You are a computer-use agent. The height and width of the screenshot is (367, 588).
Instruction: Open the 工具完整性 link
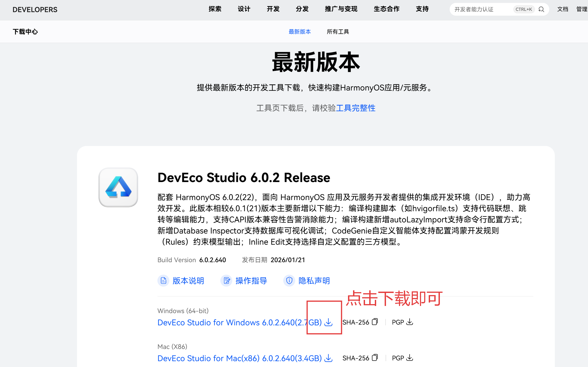(x=355, y=108)
